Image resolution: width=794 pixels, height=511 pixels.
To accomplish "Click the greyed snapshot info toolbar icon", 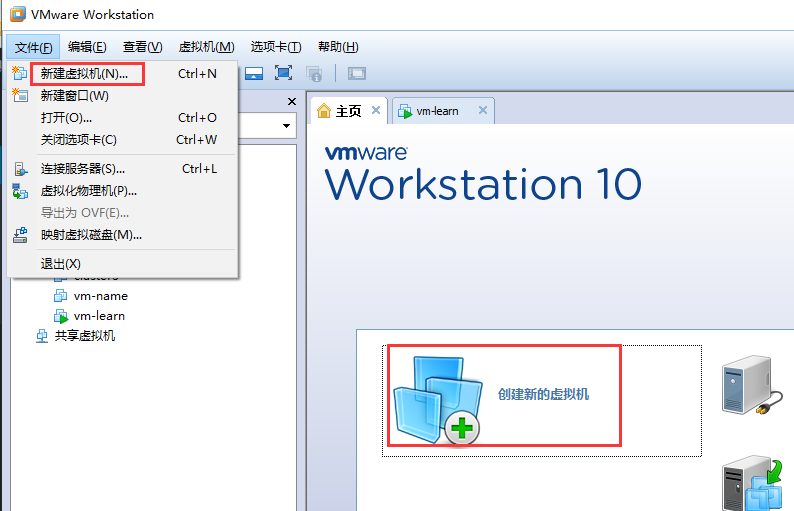I will pos(314,74).
